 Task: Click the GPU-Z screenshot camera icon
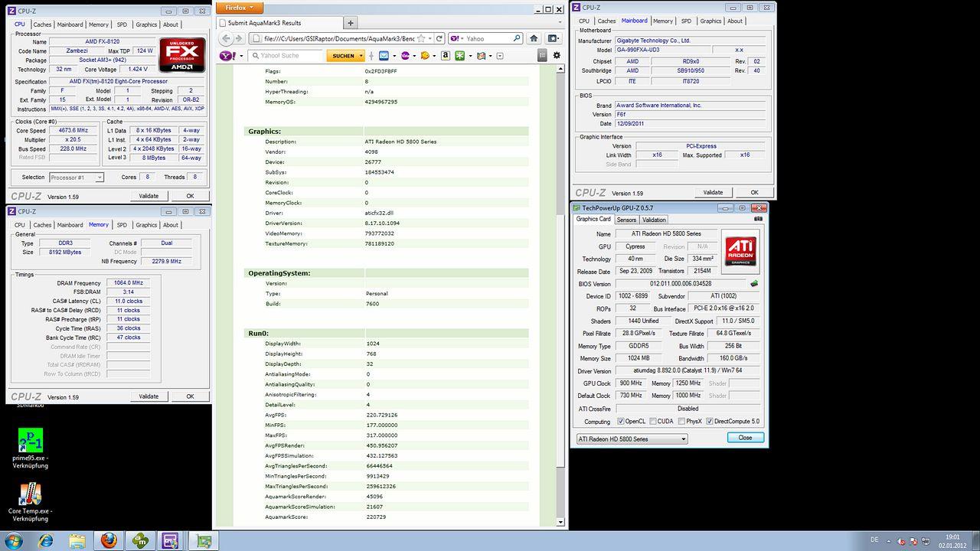[x=758, y=220]
